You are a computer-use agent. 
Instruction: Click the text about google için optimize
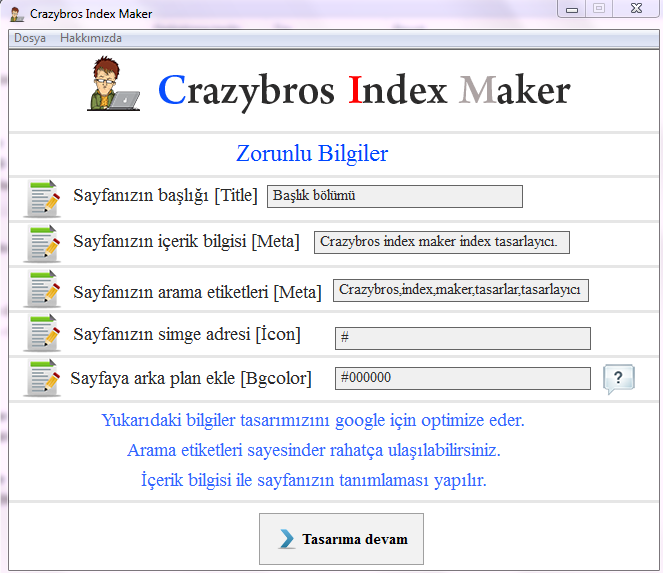tap(313, 420)
